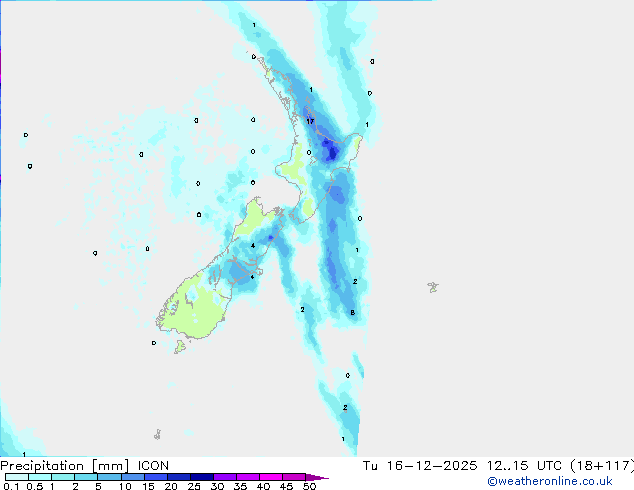Click the small island south of the mainland

click(180, 346)
